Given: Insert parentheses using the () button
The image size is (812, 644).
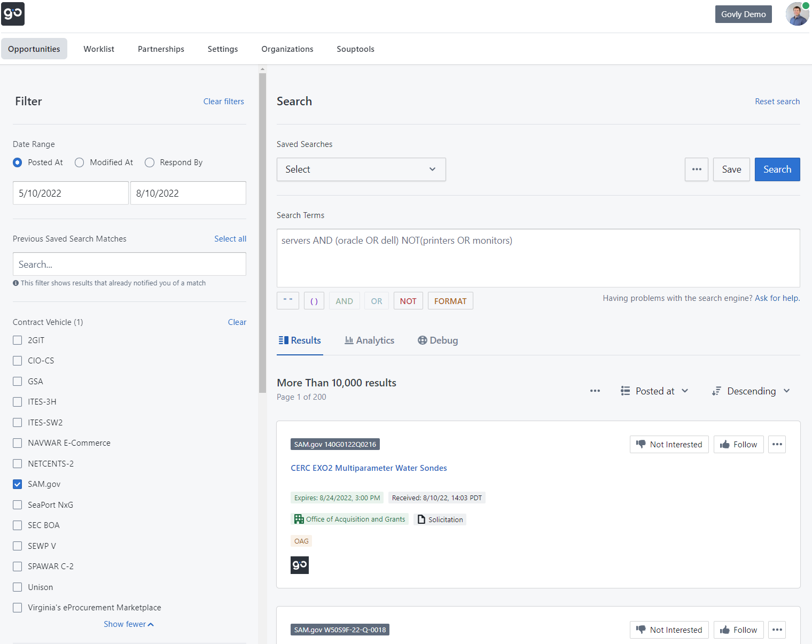Looking at the screenshot, I should pos(314,300).
